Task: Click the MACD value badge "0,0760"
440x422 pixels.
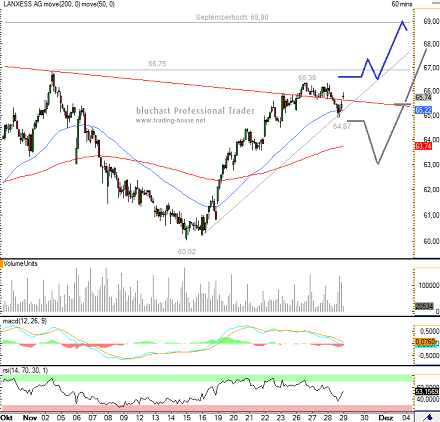Action: pyautogui.click(x=425, y=342)
